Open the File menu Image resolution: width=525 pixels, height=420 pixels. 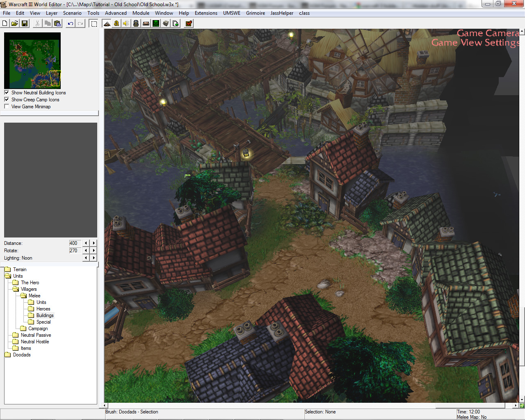pyautogui.click(x=7, y=13)
